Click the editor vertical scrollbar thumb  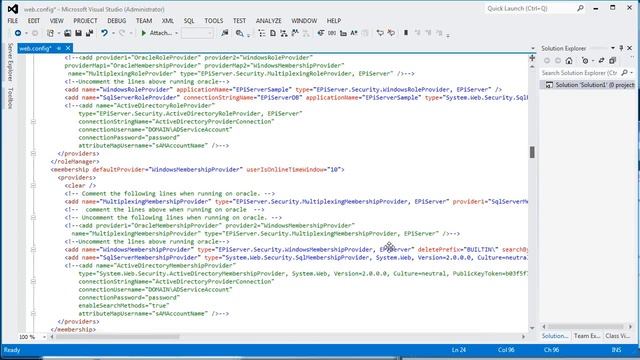(x=532, y=152)
